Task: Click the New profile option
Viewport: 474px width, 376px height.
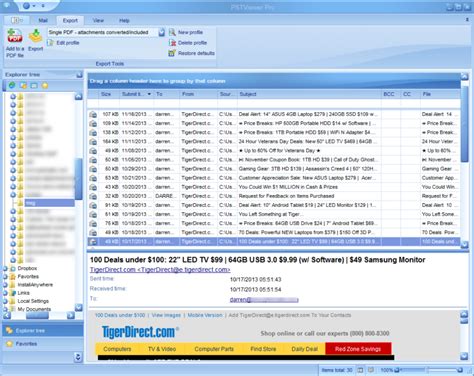Action: tap(186, 32)
